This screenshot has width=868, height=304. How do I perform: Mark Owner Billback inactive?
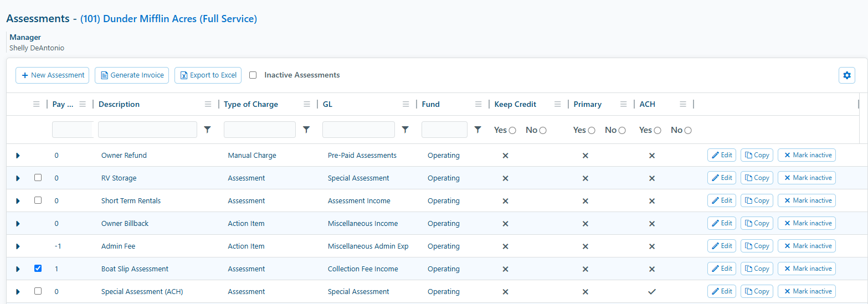pyautogui.click(x=807, y=223)
